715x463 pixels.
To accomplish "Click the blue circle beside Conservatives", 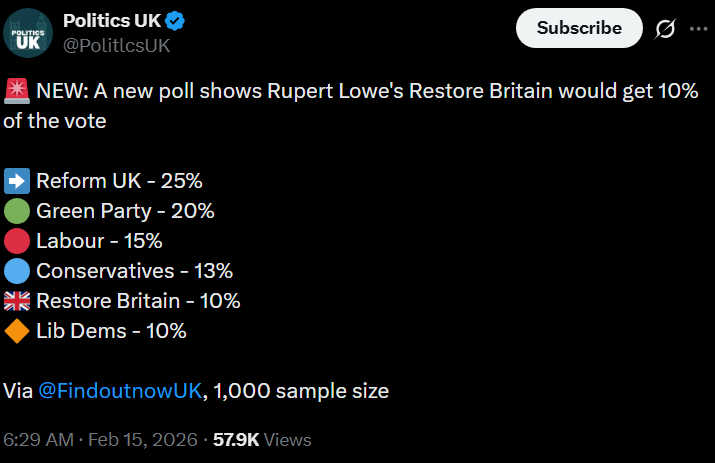I will pos(17,271).
